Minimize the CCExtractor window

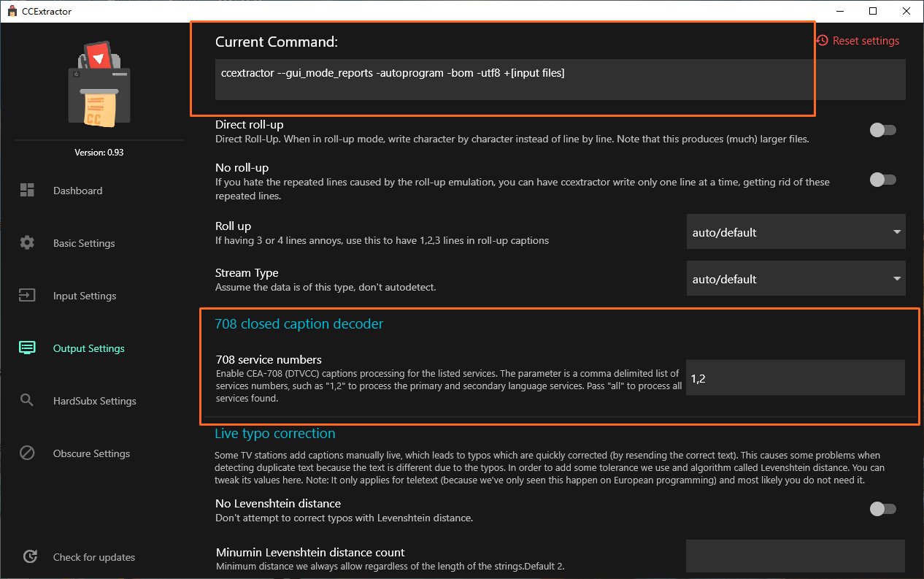839,11
